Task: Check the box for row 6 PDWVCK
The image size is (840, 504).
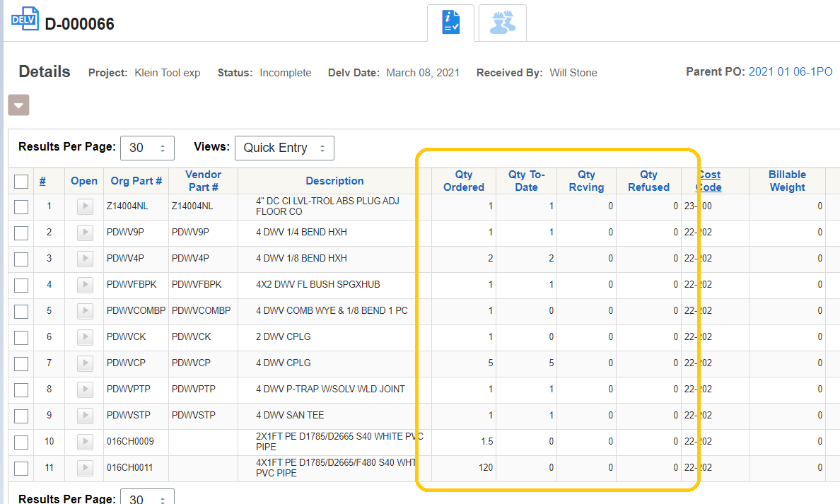Action: (x=21, y=338)
